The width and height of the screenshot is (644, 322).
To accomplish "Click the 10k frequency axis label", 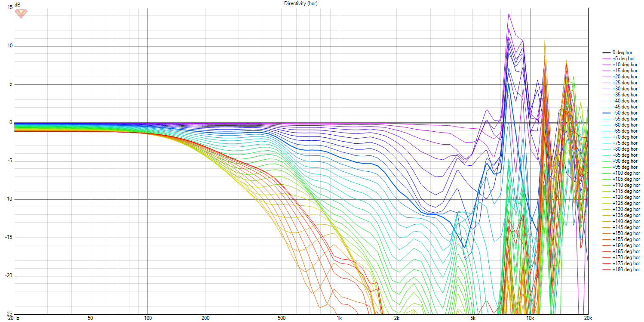I will 530,318.
